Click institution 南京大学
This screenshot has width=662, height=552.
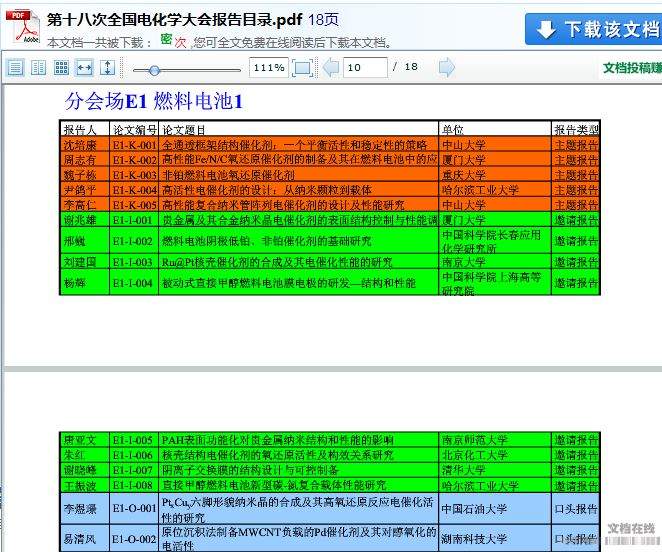464,262
